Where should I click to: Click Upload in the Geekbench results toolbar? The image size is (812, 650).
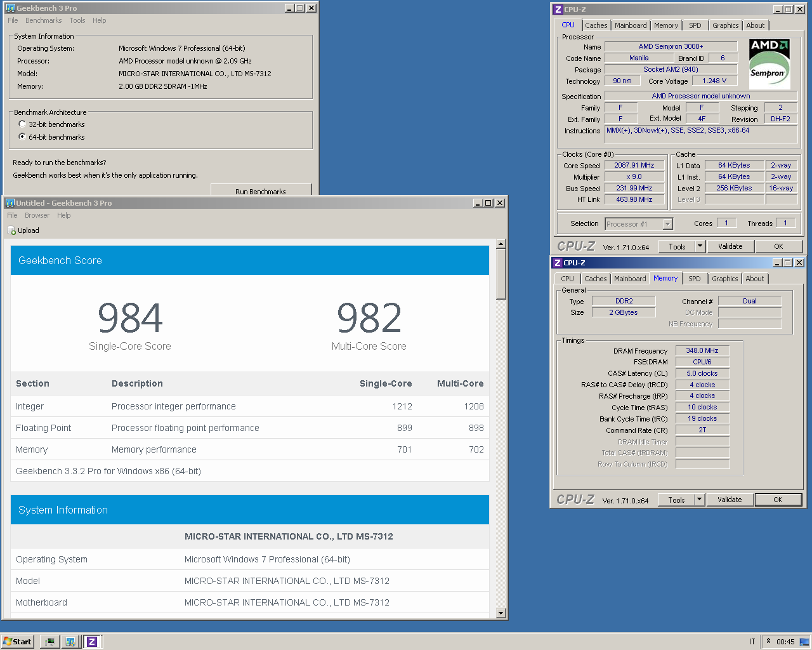[23, 230]
